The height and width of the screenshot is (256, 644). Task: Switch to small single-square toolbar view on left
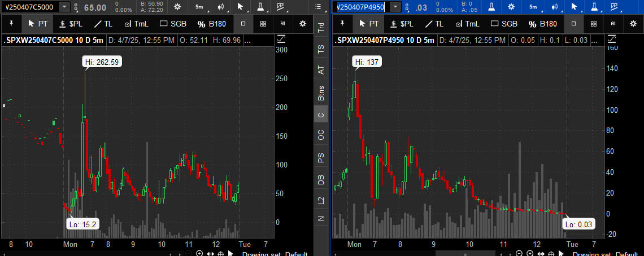pyautogui.click(x=243, y=24)
